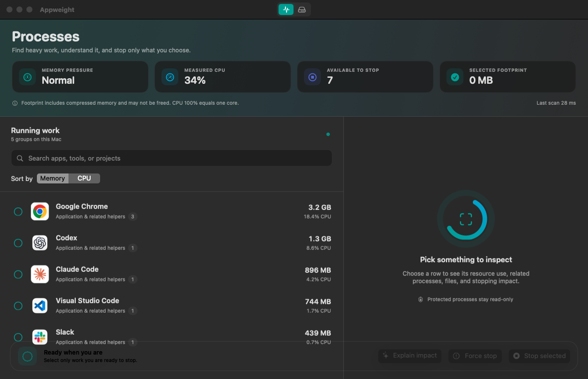Image resolution: width=588 pixels, height=379 pixels.
Task: Focus the search apps, tools, or projects field
Action: [171, 159]
